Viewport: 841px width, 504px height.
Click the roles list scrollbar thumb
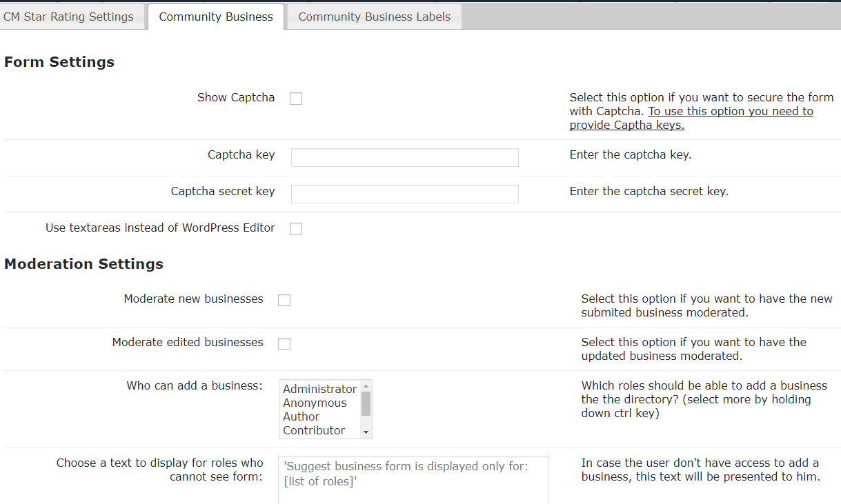[366, 403]
